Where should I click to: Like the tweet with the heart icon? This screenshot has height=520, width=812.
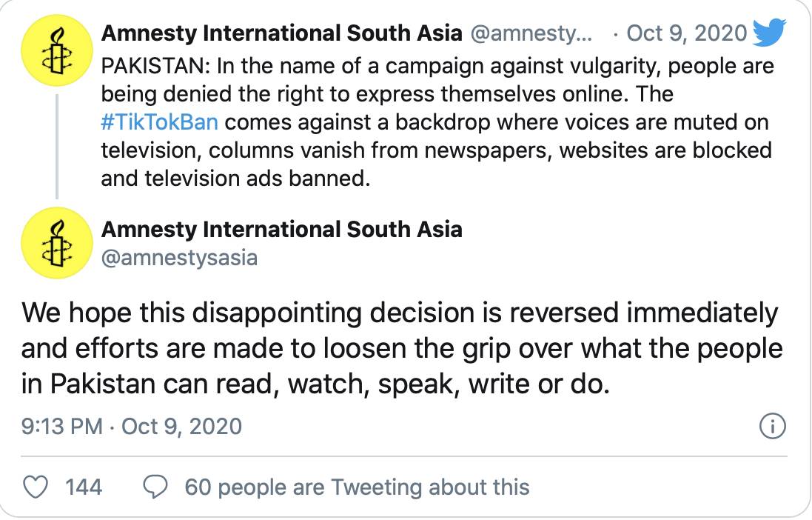click(x=36, y=487)
